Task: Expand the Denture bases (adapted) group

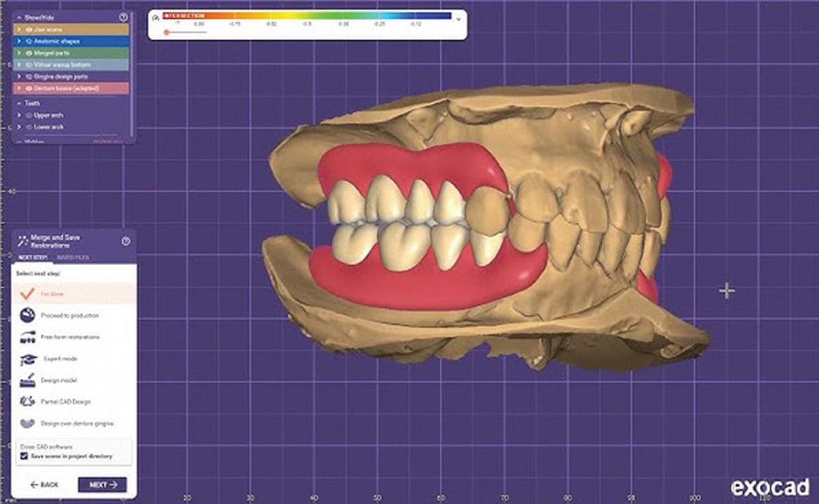Action: pyautogui.click(x=19, y=89)
